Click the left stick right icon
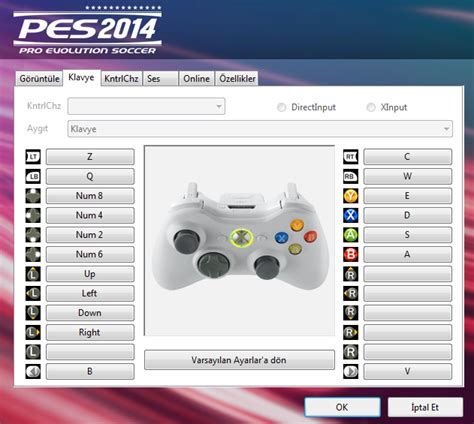This screenshot has width=474, height=424. tap(33, 332)
